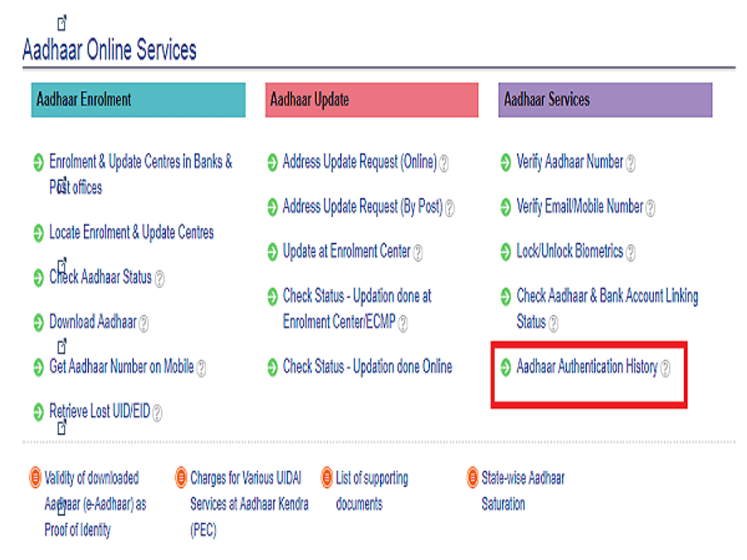Viewport: 747px width, 560px height.
Task: Click help icon beside Enrolment Center/ECMP
Action: [403, 324]
